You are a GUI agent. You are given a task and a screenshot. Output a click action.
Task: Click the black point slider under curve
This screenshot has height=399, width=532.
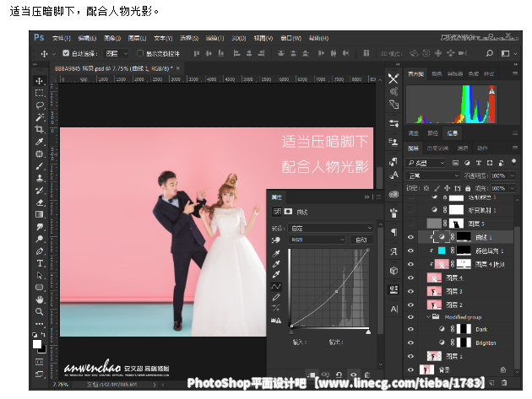point(291,332)
